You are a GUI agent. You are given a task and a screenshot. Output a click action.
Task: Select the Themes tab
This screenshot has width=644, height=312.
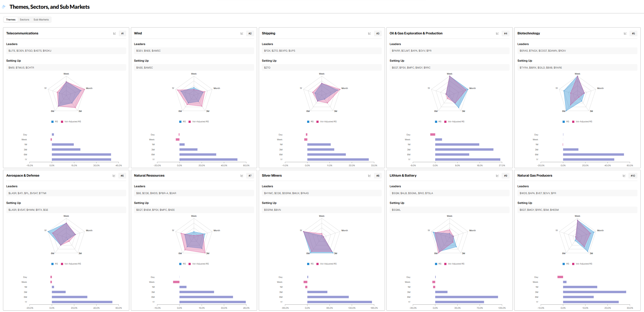(x=11, y=20)
